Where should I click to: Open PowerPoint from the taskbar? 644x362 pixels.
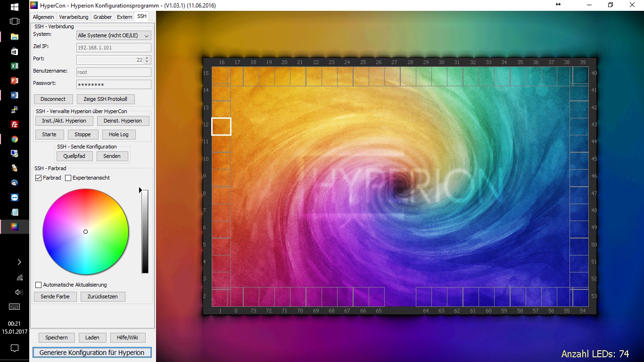[14, 81]
